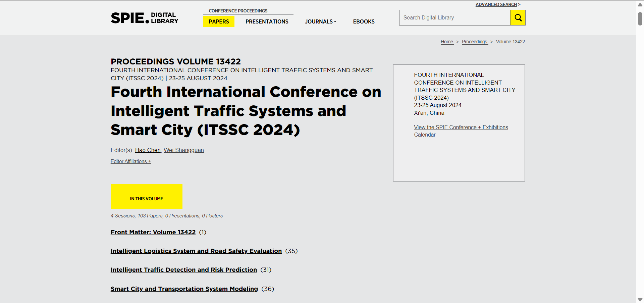
Task: Expand Editor Affiliations
Action: coord(131,161)
